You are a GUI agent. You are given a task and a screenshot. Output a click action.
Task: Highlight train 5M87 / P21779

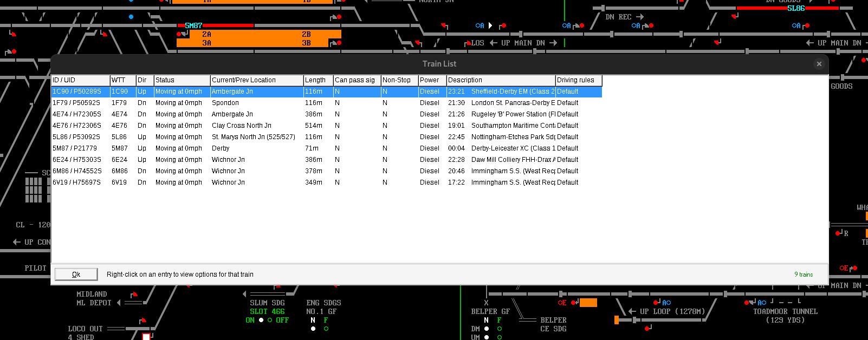327,148
